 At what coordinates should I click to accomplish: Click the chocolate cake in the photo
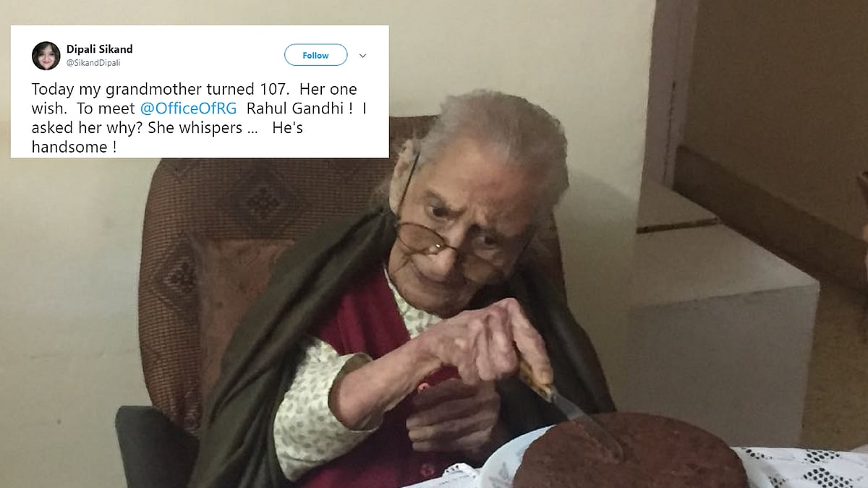[629, 452]
